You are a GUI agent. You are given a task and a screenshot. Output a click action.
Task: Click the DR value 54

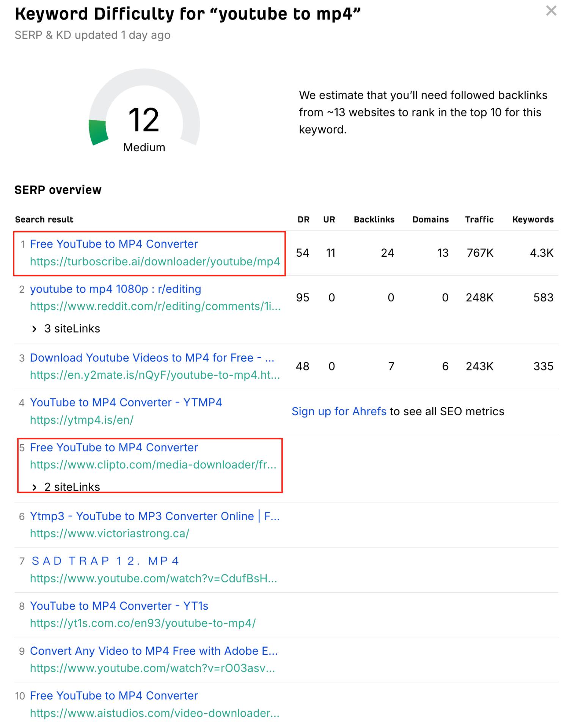point(303,253)
